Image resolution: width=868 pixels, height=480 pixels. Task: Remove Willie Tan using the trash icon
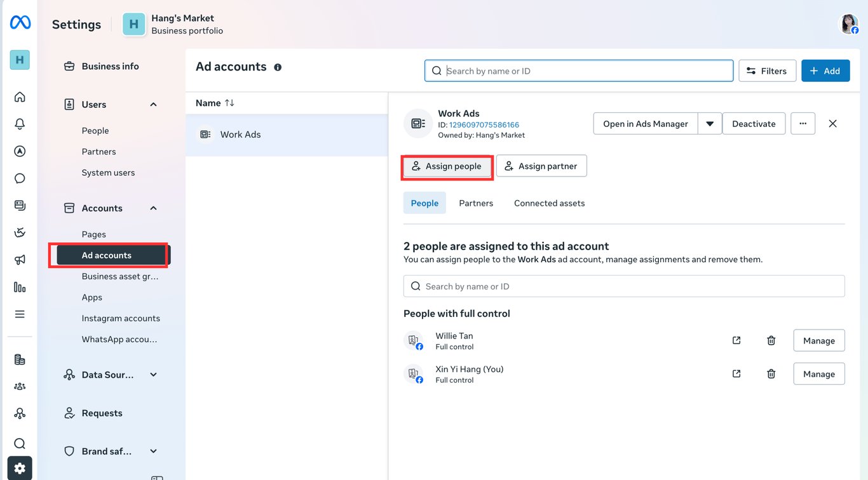(x=771, y=340)
